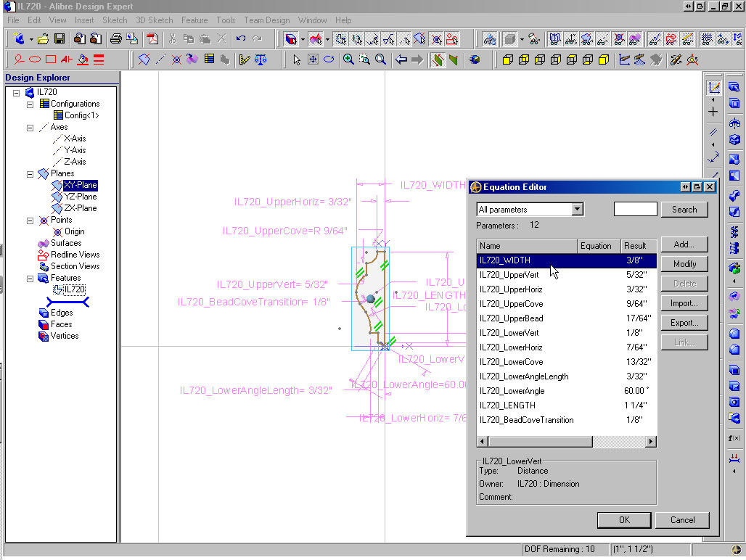Click the right scroll arrow below the parameter list
The height and width of the screenshot is (560, 746).
651,441
